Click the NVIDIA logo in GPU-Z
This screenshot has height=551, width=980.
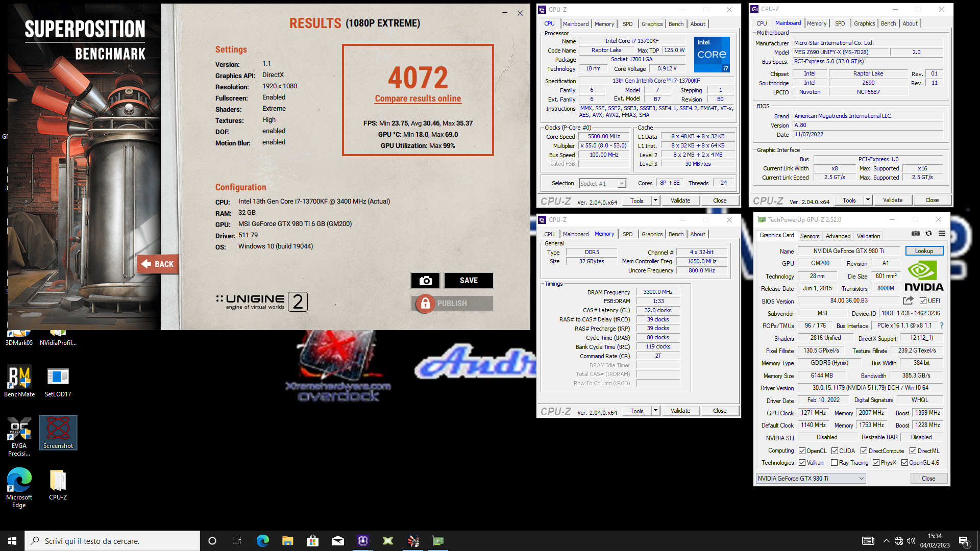tap(924, 276)
